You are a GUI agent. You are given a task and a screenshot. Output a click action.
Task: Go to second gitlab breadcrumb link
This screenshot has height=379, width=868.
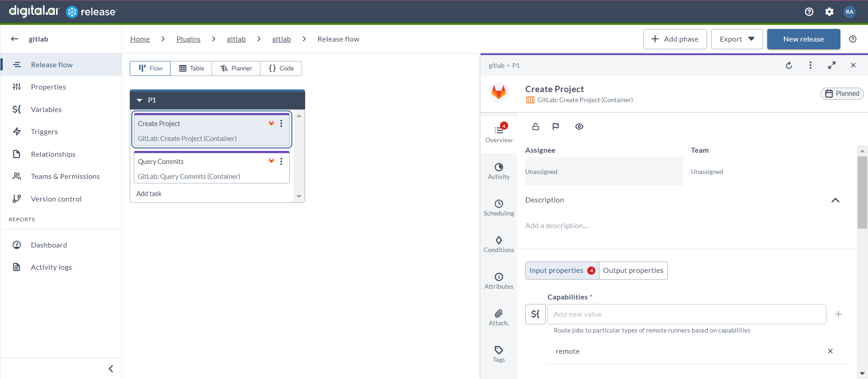(282, 39)
